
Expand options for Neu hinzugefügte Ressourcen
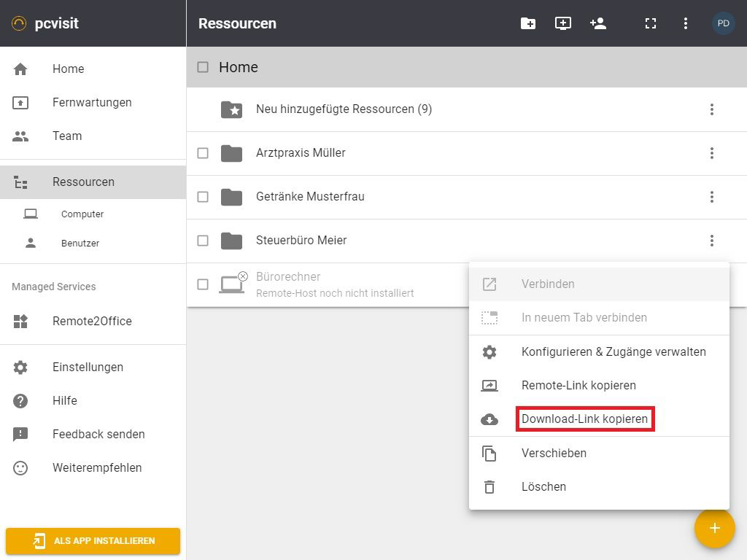[x=711, y=109]
